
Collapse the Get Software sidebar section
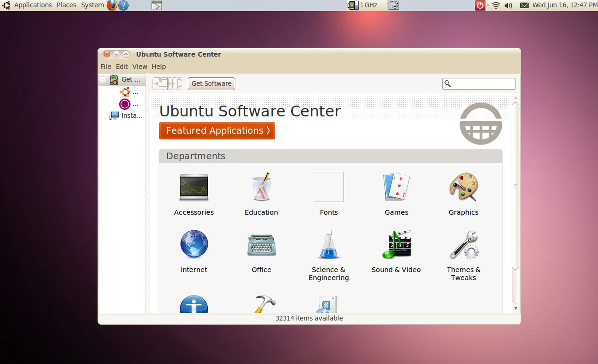pyautogui.click(x=102, y=79)
